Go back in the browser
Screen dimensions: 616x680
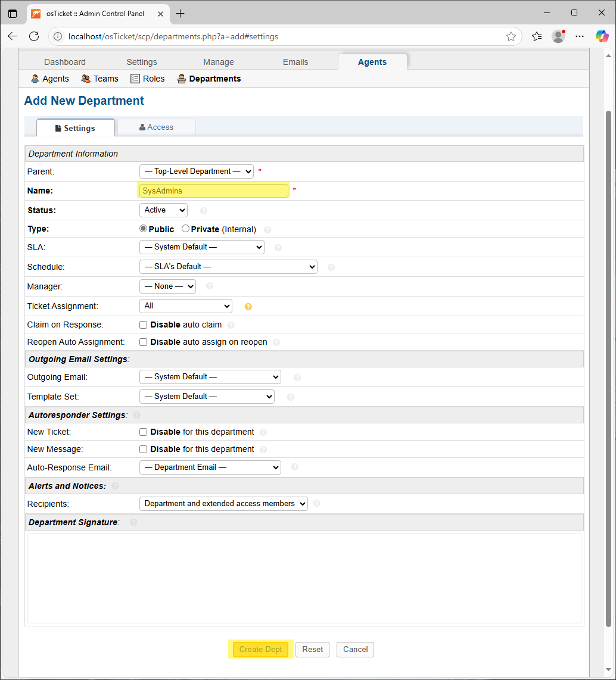(x=13, y=36)
